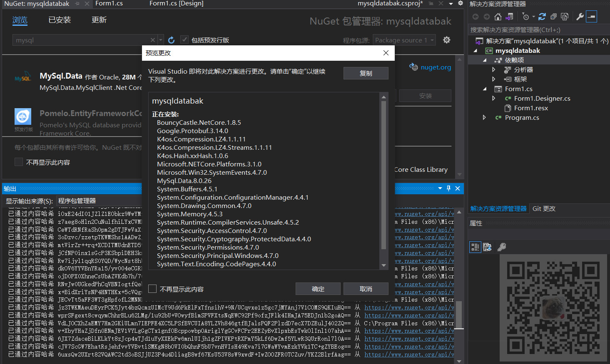Expand the frameworks node

493,79
